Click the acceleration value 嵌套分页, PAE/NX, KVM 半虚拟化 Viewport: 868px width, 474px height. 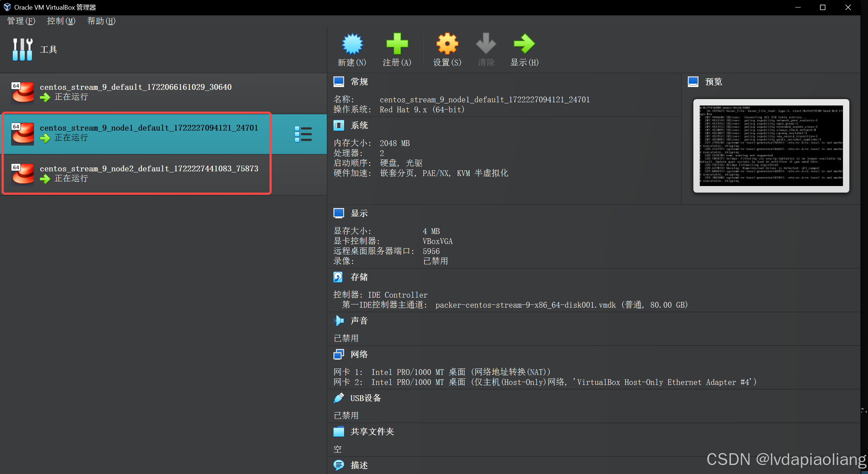[444, 173]
